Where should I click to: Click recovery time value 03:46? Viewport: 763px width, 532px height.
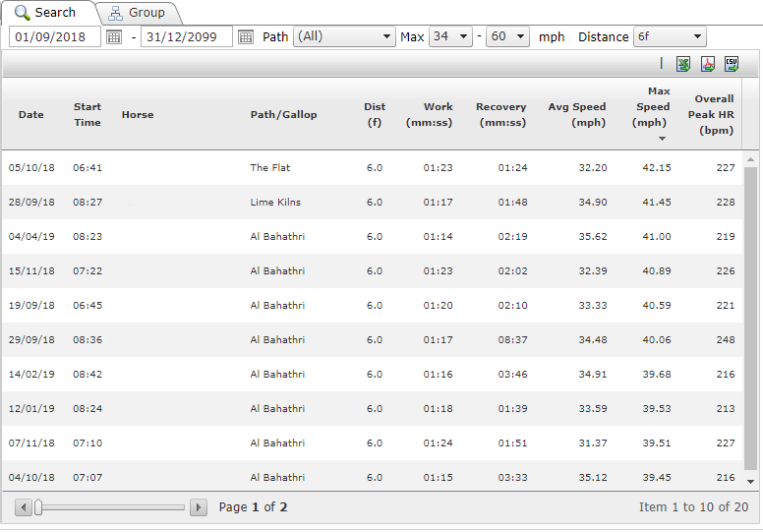coord(512,375)
